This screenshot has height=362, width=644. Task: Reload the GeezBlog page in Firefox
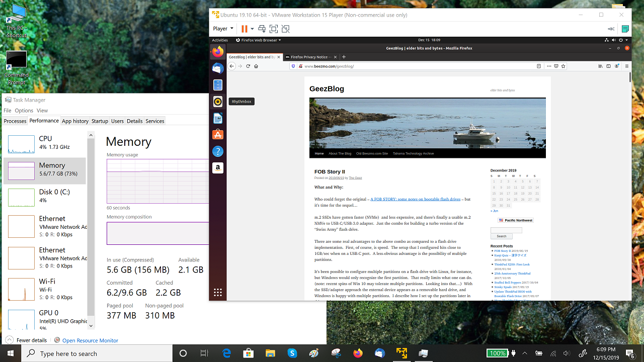(x=248, y=66)
